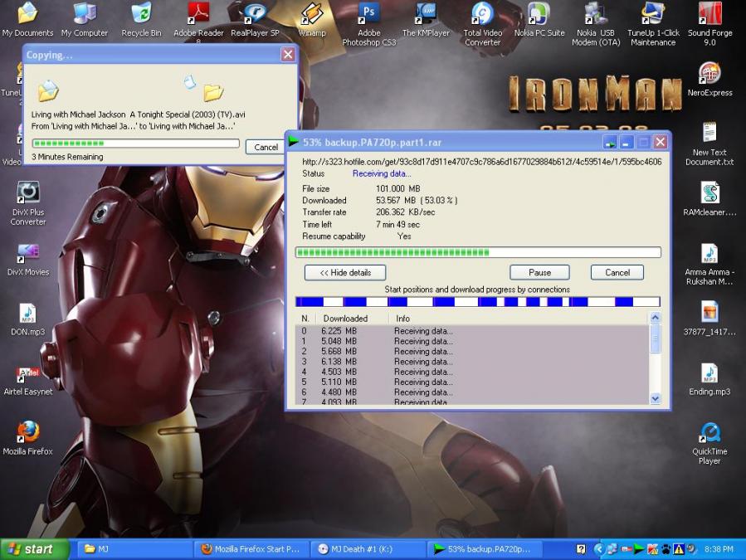The width and height of the screenshot is (746, 560).
Task: Open the Windows start menu
Action: (x=35, y=549)
